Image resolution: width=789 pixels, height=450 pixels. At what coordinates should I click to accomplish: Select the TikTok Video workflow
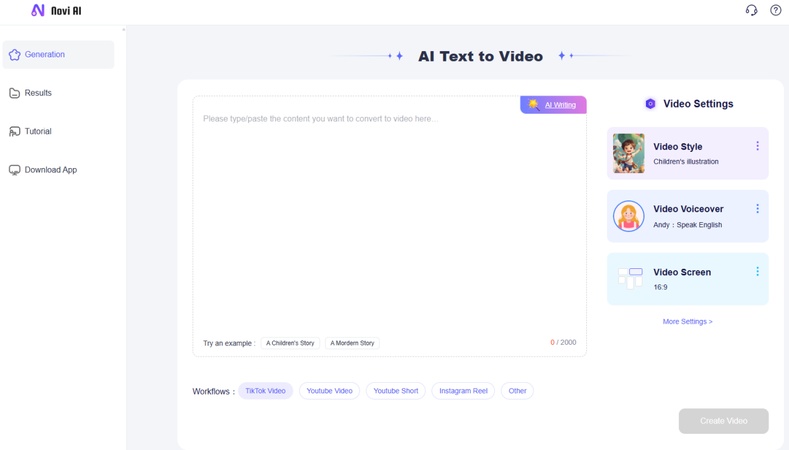pyautogui.click(x=265, y=391)
